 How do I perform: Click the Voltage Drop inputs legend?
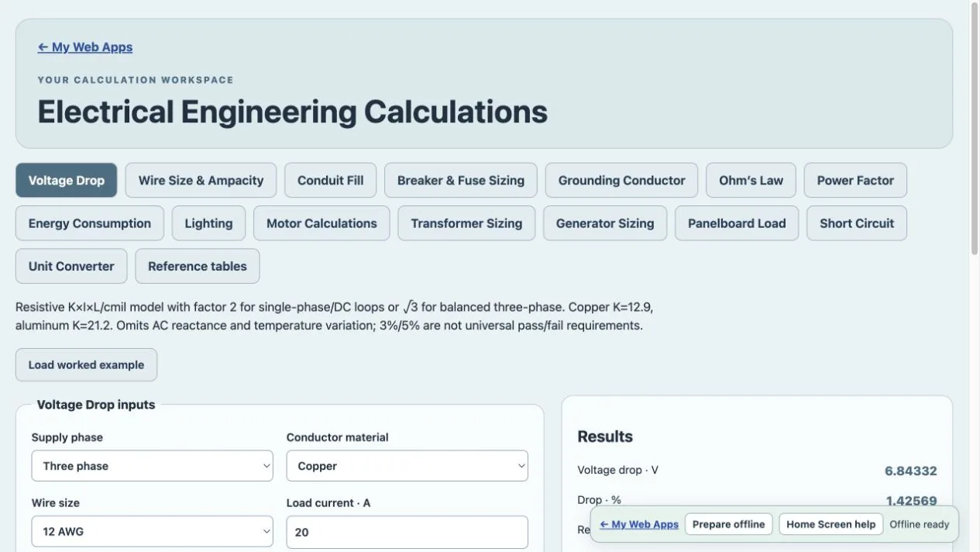point(96,405)
